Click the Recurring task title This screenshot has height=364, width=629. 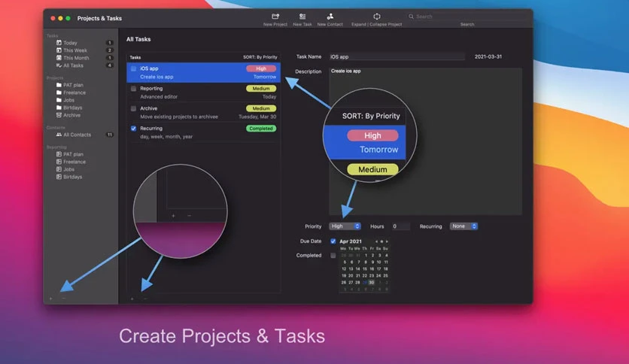pyautogui.click(x=151, y=129)
